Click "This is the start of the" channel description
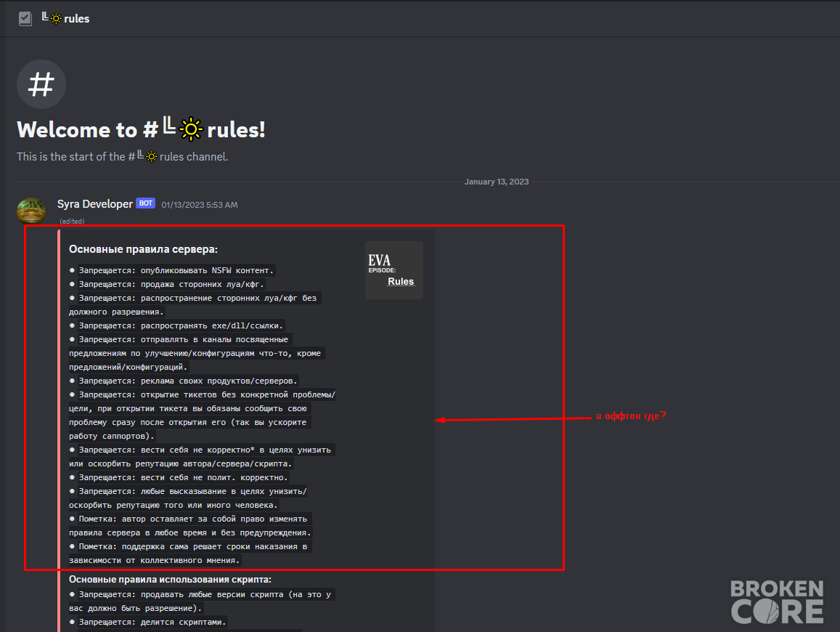The width and height of the screenshot is (840, 632). click(x=122, y=156)
